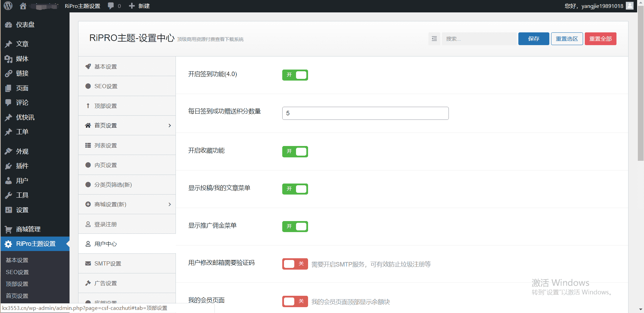This screenshot has height=313, width=644.
Task: Click the 商城管理 cart icon
Action: [x=9, y=229]
